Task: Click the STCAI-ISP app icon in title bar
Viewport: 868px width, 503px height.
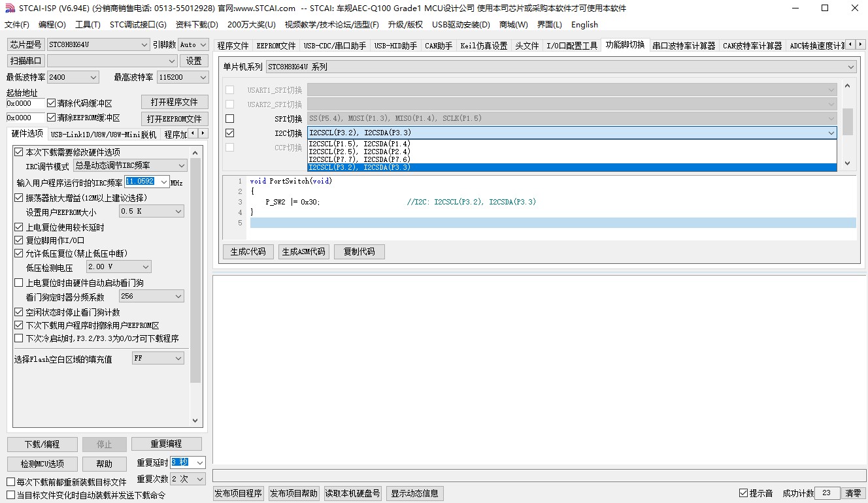Action: pos(10,8)
